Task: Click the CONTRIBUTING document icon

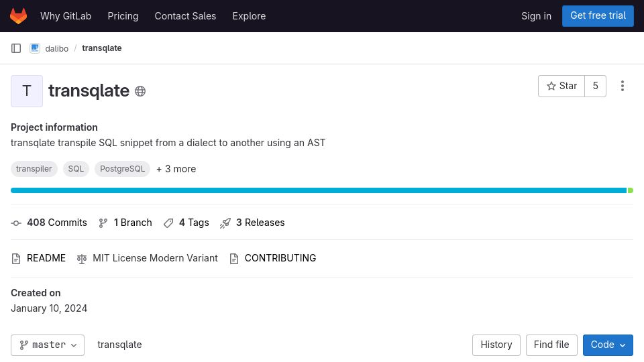Action: (234, 259)
